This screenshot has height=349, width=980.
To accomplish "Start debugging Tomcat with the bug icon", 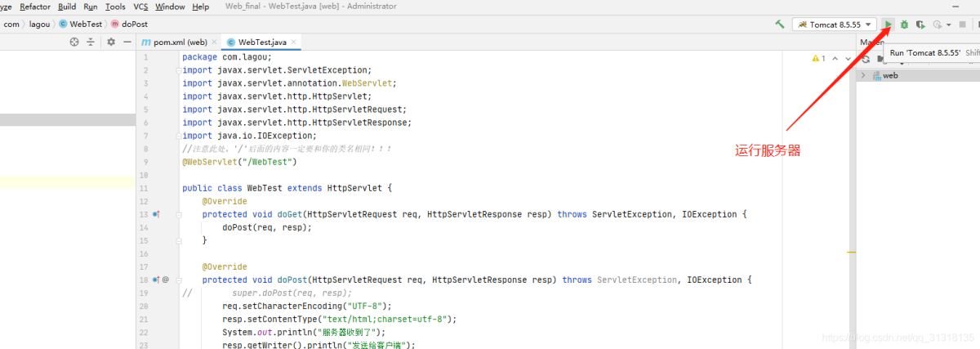I will click(904, 25).
